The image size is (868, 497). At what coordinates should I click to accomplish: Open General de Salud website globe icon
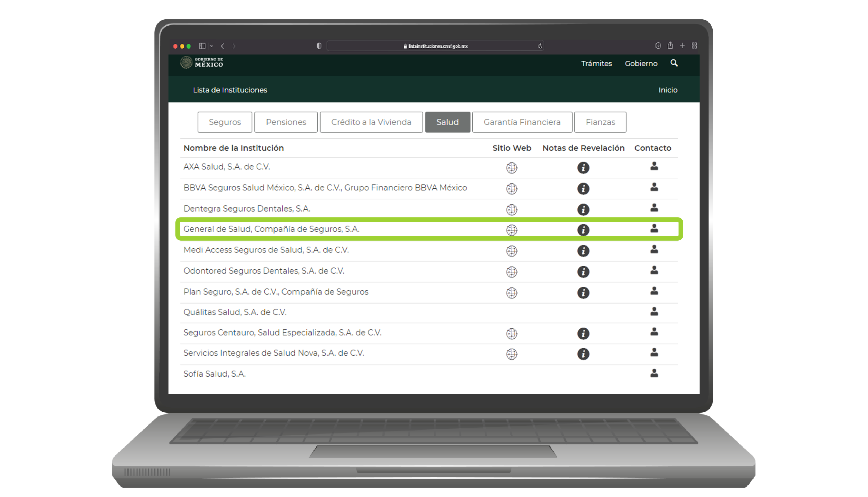pyautogui.click(x=511, y=230)
